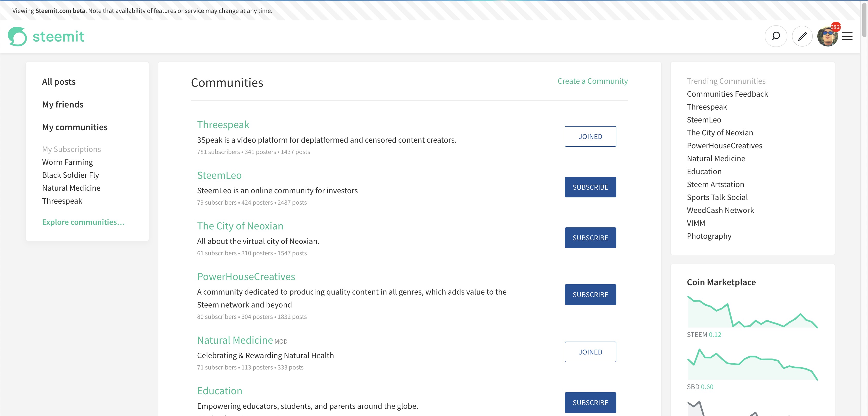868x416 pixels.
Task: Click the My Subscriptions label
Action: (x=72, y=149)
